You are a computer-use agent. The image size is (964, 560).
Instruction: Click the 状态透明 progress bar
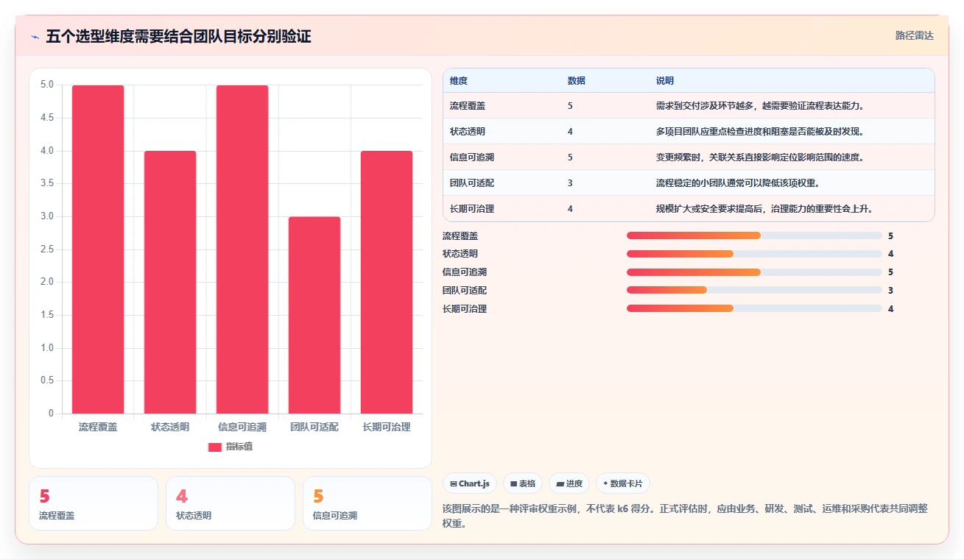(x=754, y=254)
